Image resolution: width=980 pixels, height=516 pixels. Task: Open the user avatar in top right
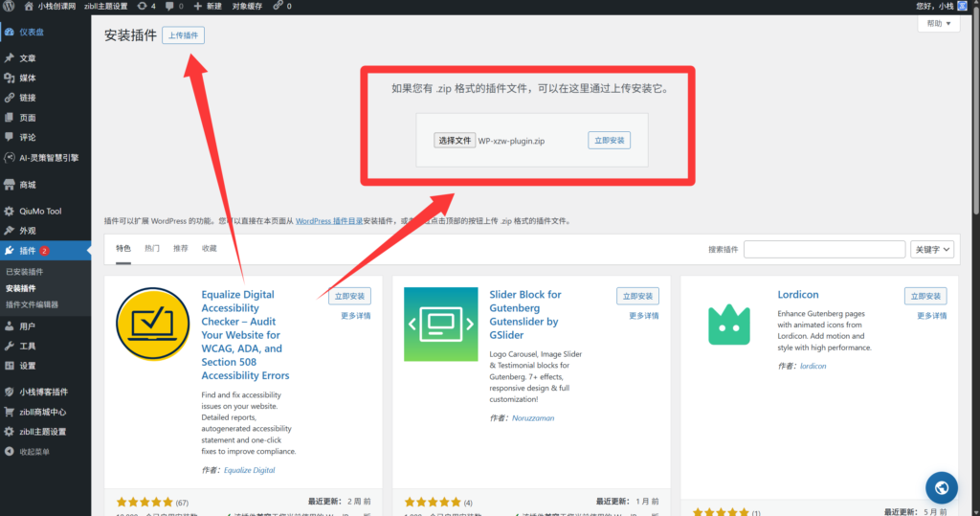(963, 6)
